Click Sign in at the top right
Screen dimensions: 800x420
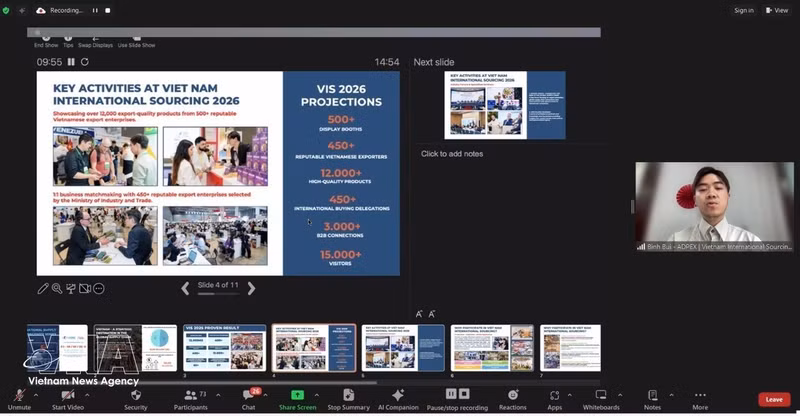(x=743, y=10)
